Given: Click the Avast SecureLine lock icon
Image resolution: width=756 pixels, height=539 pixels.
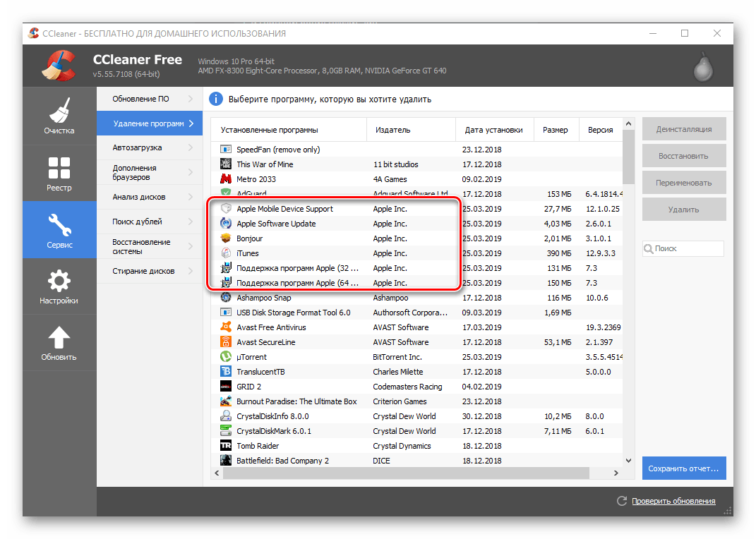Looking at the screenshot, I should [x=226, y=342].
